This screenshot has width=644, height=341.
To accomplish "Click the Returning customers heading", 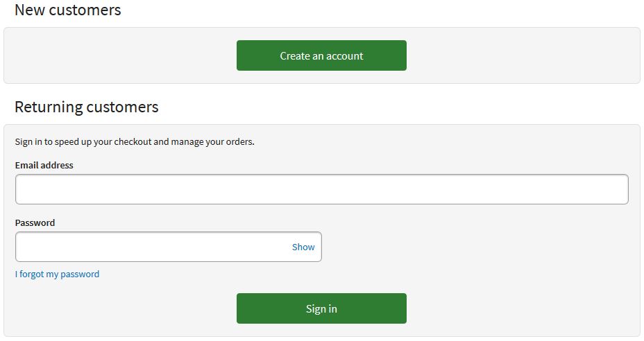I will (86, 107).
